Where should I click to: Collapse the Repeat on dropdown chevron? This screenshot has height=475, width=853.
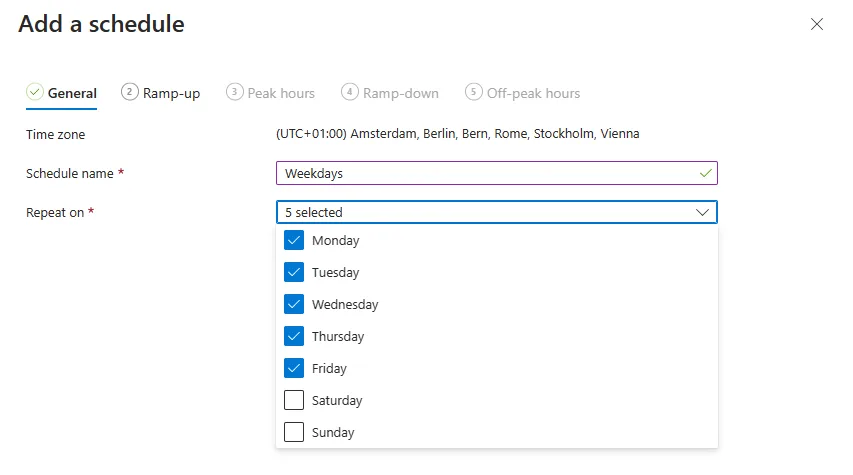pyautogui.click(x=703, y=212)
